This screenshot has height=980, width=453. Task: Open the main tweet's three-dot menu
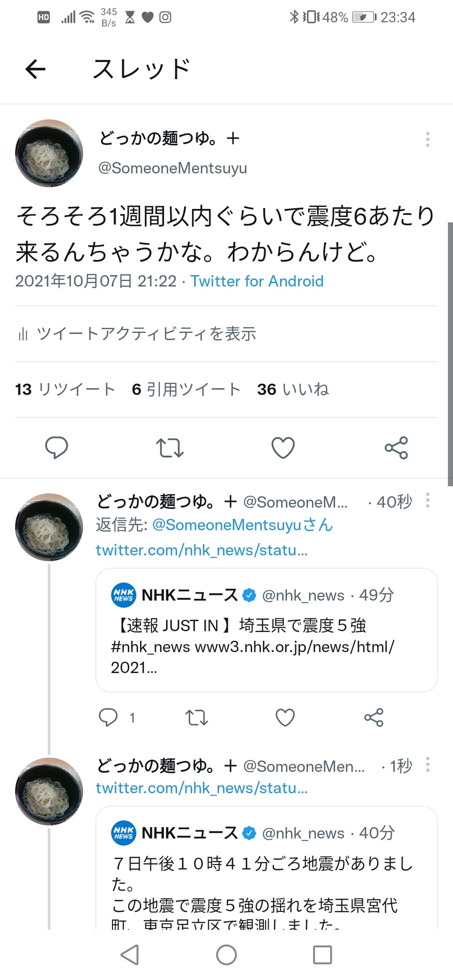tap(427, 139)
